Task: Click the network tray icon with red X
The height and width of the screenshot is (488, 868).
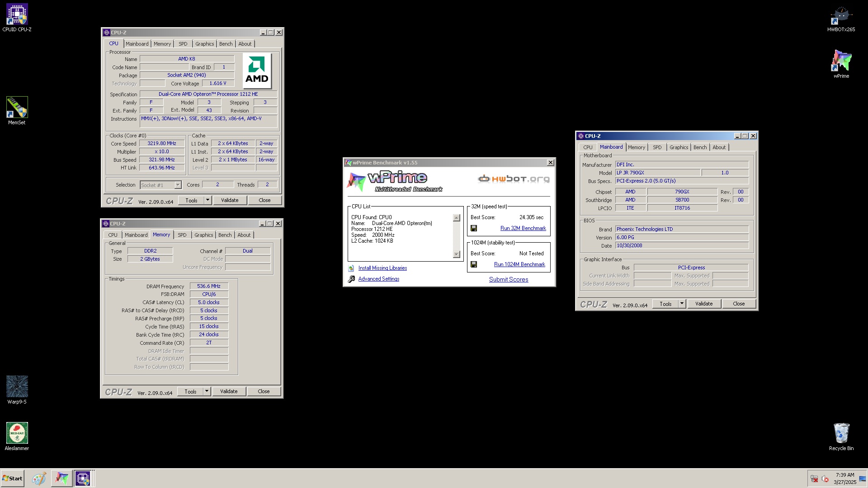Action: [814, 479]
